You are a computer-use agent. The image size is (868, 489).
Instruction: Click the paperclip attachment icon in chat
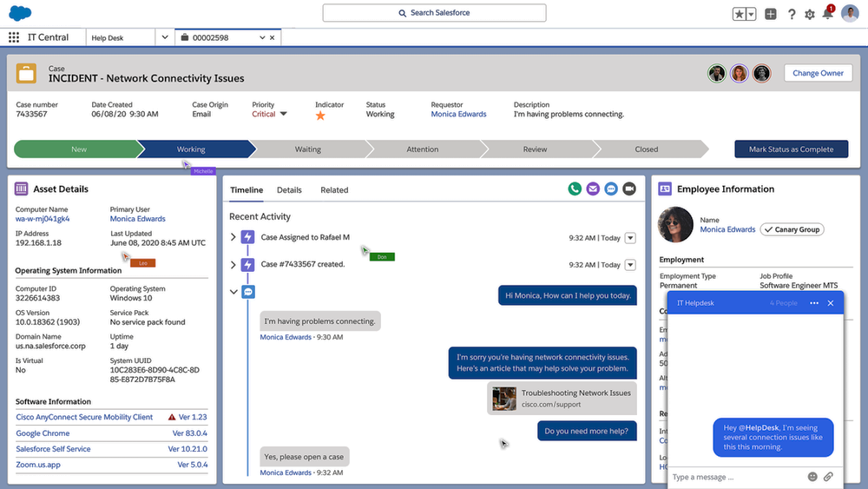click(x=828, y=476)
